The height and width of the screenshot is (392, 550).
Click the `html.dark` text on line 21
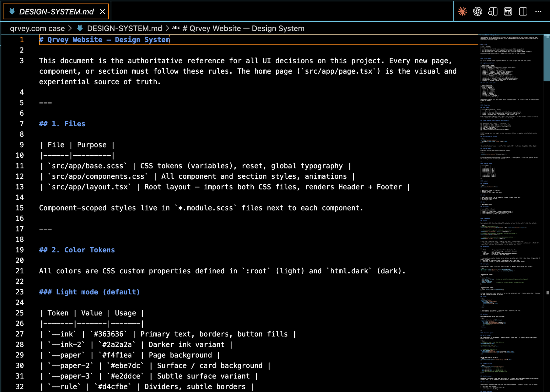pos(349,271)
